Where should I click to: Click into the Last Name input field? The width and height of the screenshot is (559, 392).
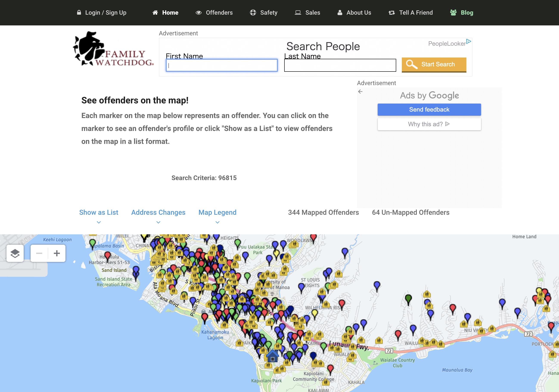point(340,65)
